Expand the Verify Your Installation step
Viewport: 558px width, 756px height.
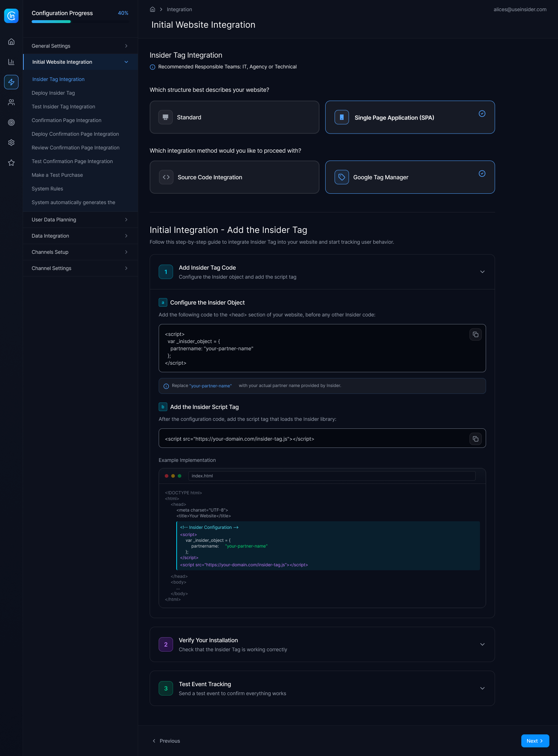(x=482, y=644)
